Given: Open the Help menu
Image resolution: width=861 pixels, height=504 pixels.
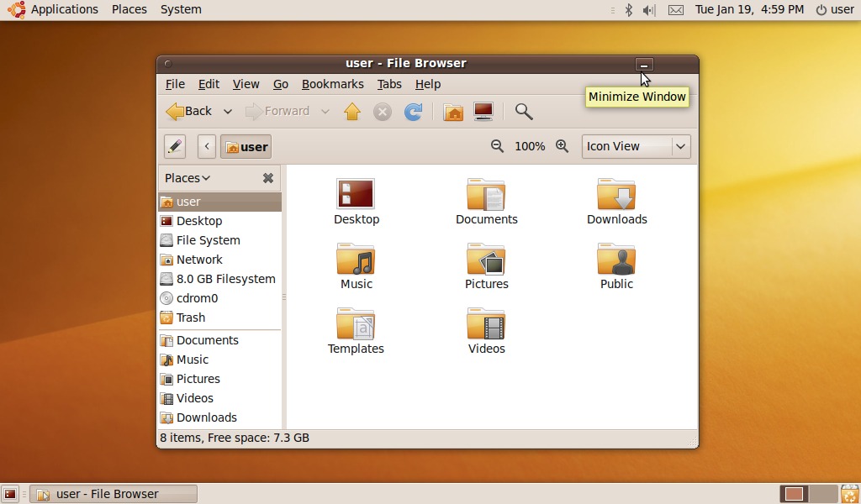Looking at the screenshot, I should (x=428, y=84).
